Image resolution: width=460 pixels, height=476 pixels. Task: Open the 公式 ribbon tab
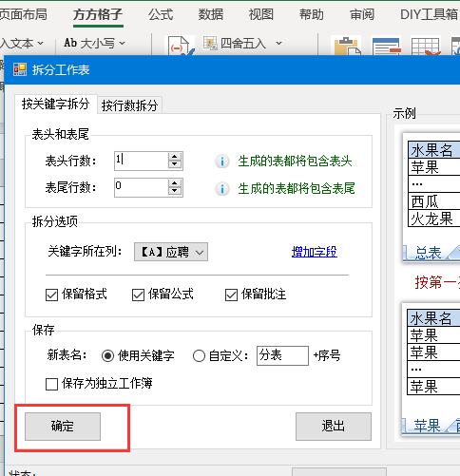(x=161, y=14)
